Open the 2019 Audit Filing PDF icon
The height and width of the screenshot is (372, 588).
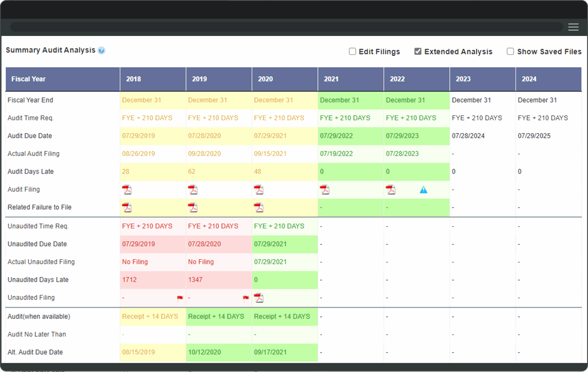[193, 190]
